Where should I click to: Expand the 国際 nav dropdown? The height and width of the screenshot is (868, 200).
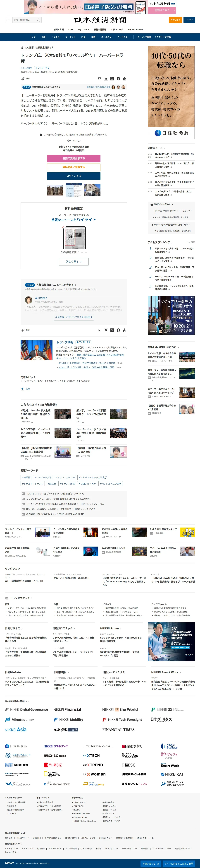(94, 37)
